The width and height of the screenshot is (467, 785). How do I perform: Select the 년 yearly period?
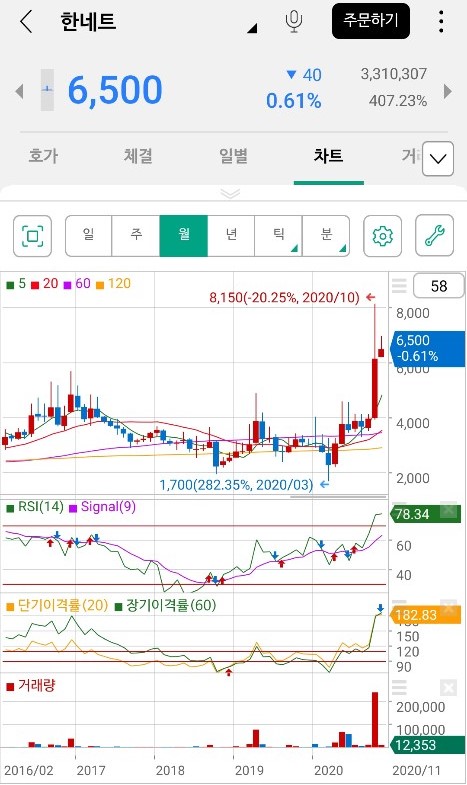(231, 236)
